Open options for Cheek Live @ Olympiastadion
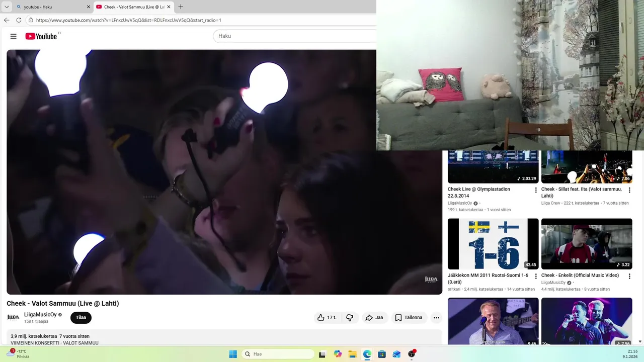This screenshot has width=644, height=362. tap(536, 190)
